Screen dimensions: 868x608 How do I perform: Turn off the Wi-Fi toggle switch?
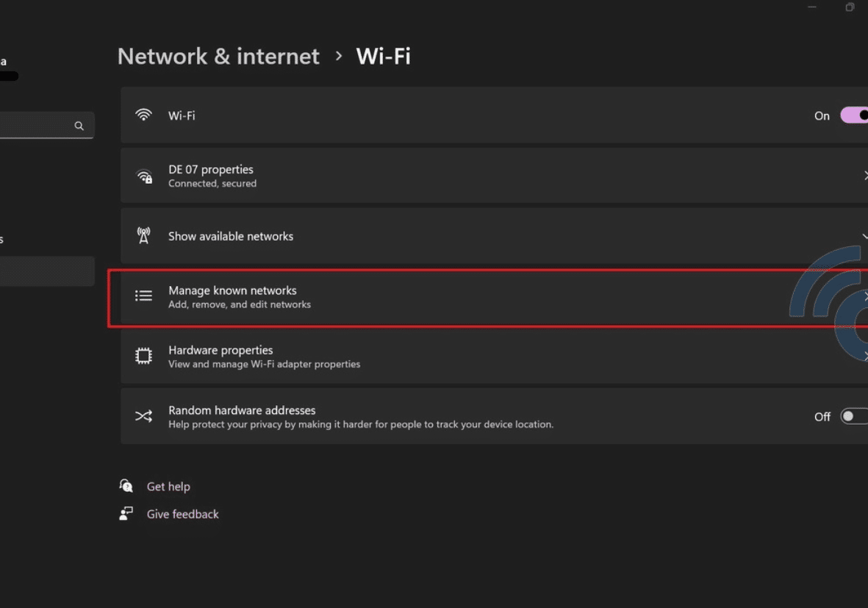856,115
